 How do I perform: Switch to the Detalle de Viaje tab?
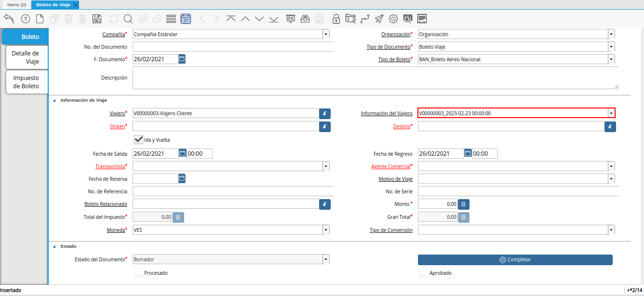click(26, 57)
